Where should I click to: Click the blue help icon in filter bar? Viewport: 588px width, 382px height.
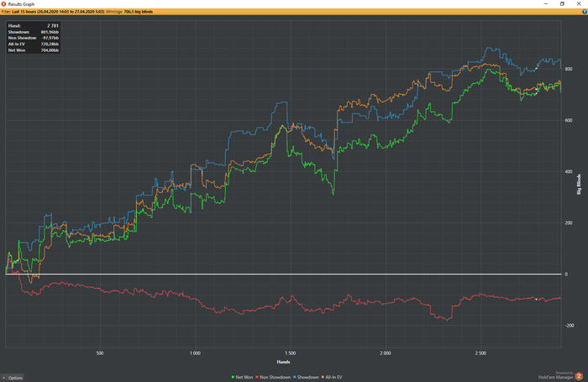click(585, 12)
